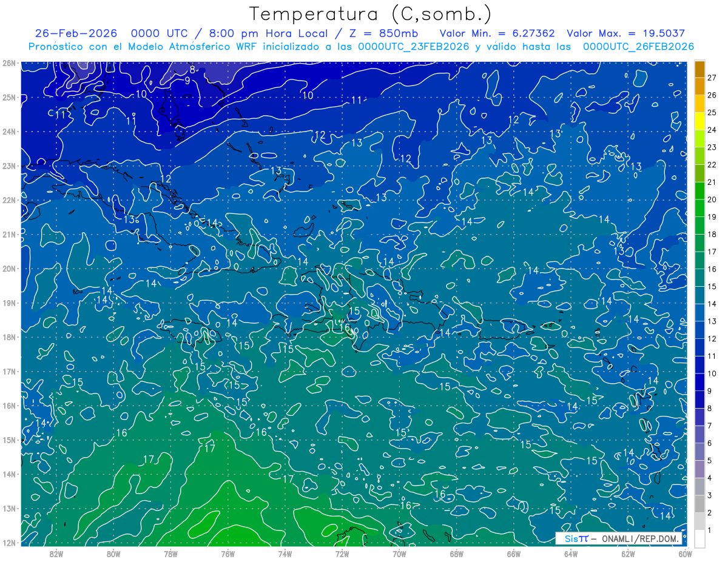Click longitude axis label "74W"

click(x=285, y=554)
